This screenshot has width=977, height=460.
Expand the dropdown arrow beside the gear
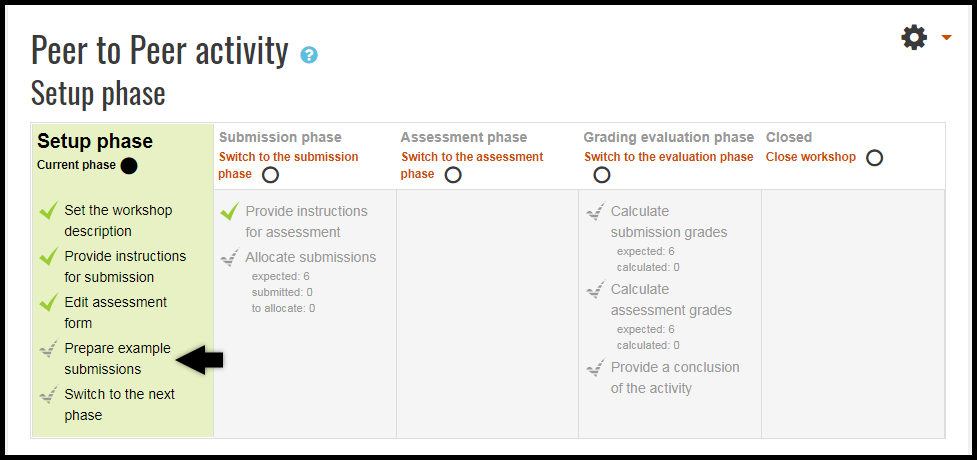(946, 38)
